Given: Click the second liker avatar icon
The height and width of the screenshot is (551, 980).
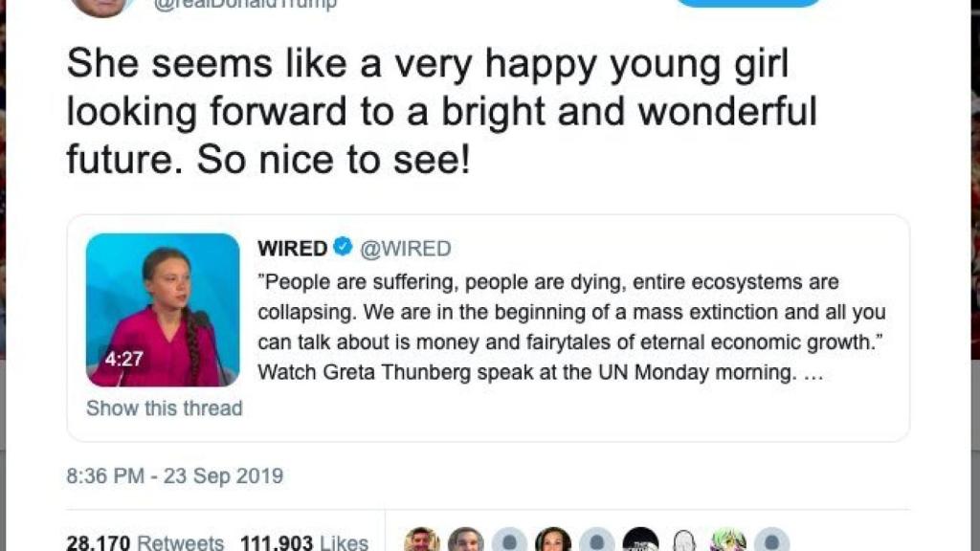Looking at the screenshot, I should [465, 541].
